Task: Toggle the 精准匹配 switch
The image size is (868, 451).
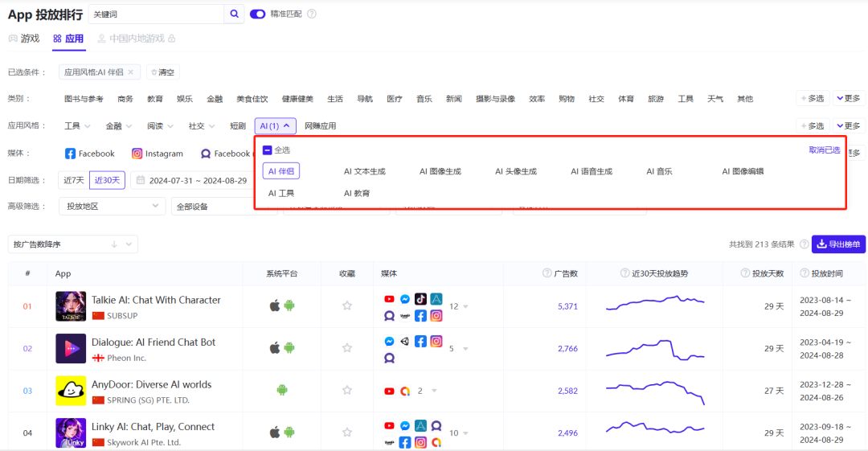Action: [x=257, y=14]
